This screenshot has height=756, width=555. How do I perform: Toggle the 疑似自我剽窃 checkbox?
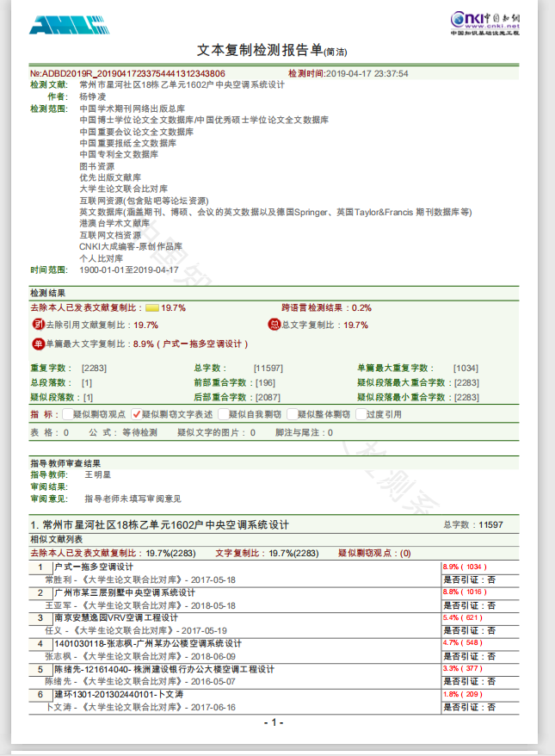pyautogui.click(x=224, y=414)
